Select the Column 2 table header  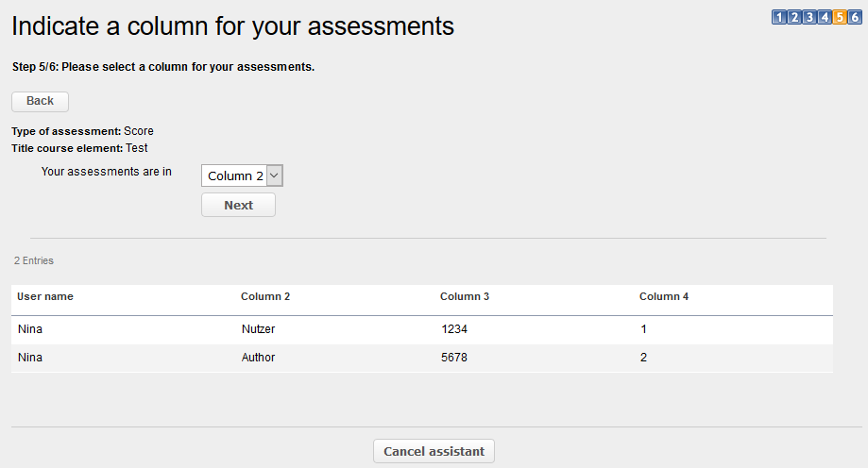tap(265, 296)
